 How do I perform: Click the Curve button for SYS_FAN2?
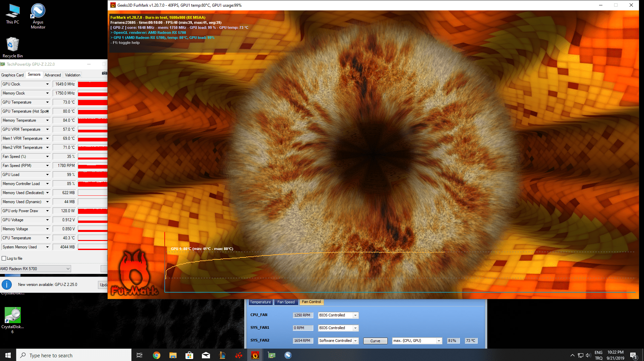click(x=375, y=341)
